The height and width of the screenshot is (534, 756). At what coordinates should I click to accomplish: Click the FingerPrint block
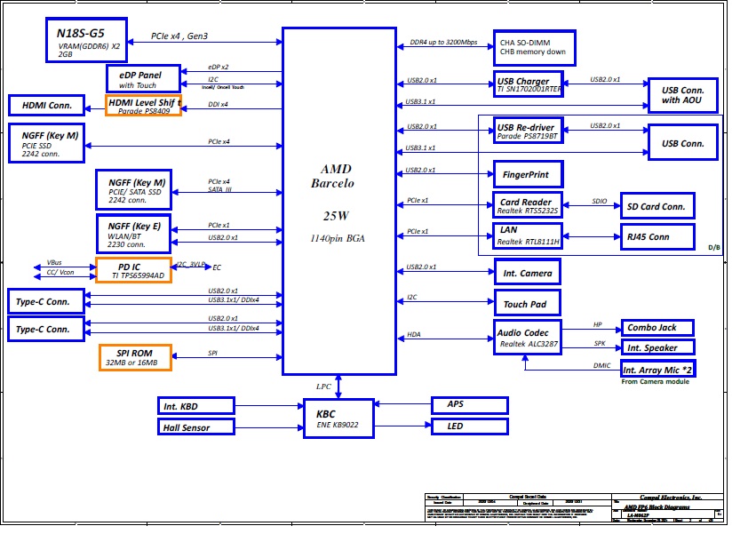529,174
